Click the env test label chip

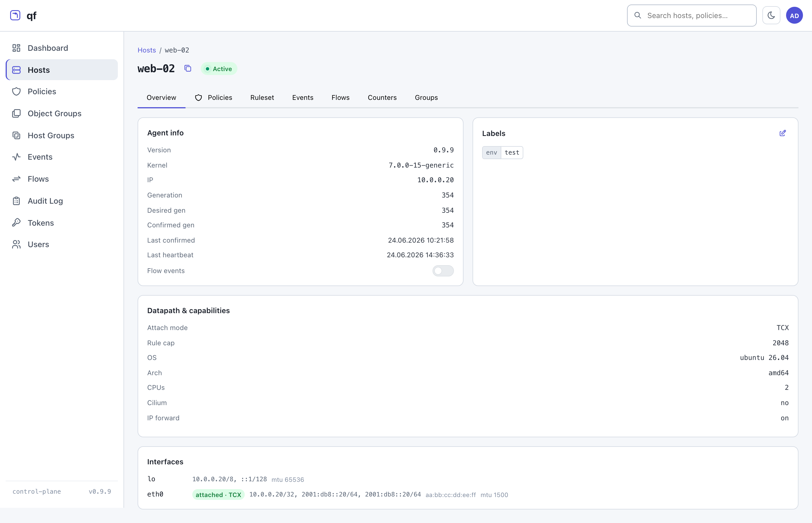point(502,153)
